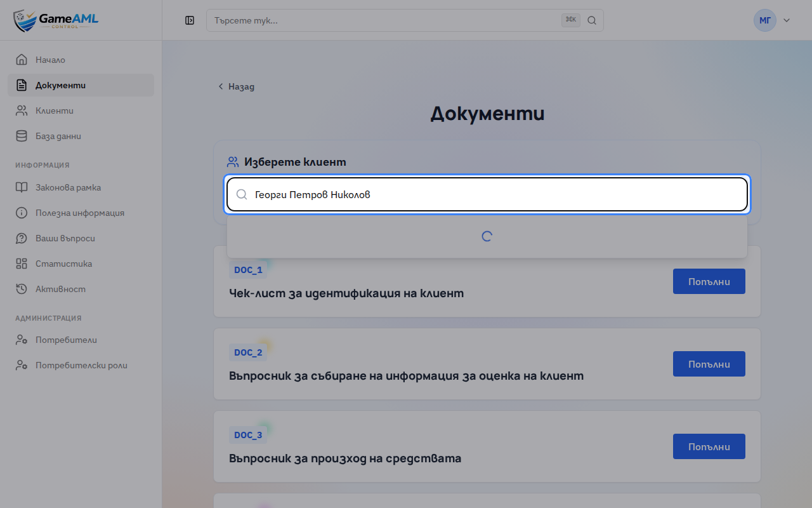
Task: Click the DOC_2 badge
Action: (248, 352)
